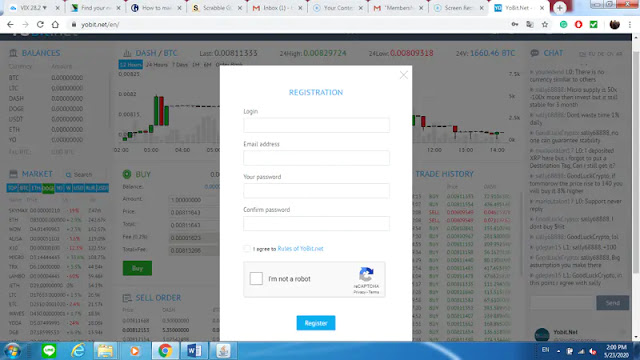Click the Market panel icon
The width and height of the screenshot is (640, 360).
pyautogui.click(x=13, y=174)
